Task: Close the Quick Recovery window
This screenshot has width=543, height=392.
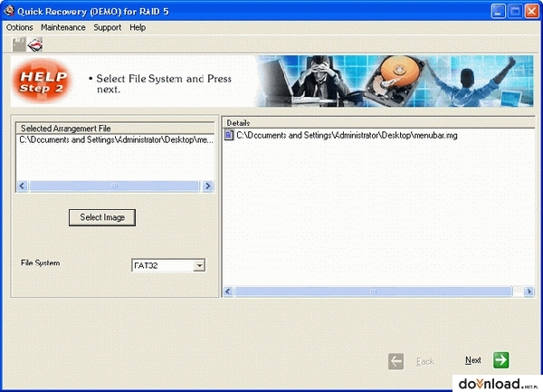Action: 531,12
